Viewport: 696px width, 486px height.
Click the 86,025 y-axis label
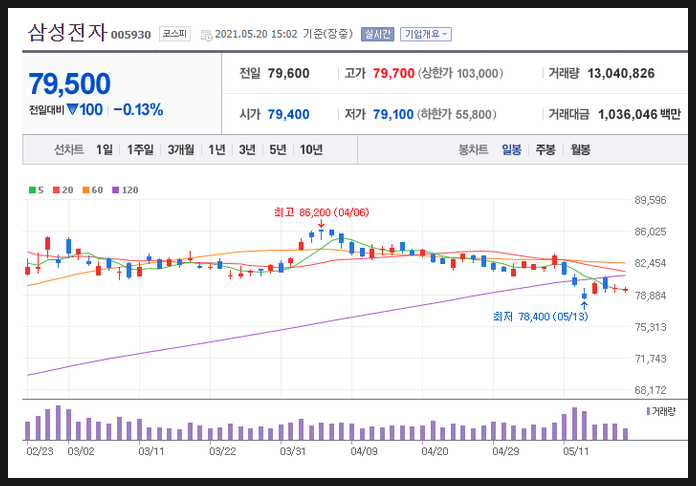[650, 232]
